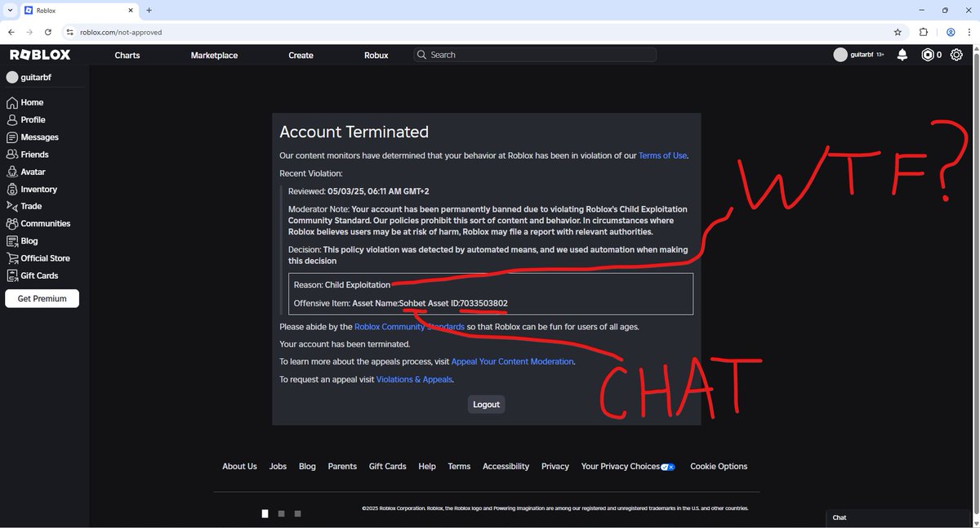
Task: Reload the page with refresh icon
Action: click(x=48, y=32)
